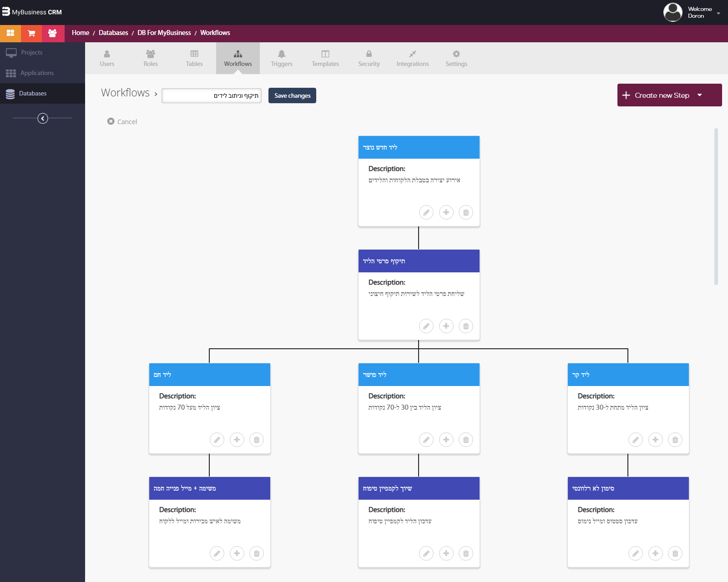Edit the 'ליד חדש נוצר' step with pencil icon
Viewport: 728px width, 582px height.
tap(426, 212)
